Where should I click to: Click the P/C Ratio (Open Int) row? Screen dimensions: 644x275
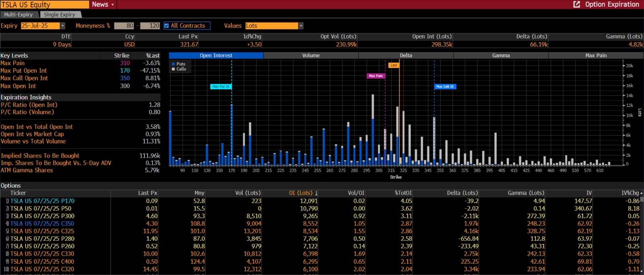tap(80, 105)
